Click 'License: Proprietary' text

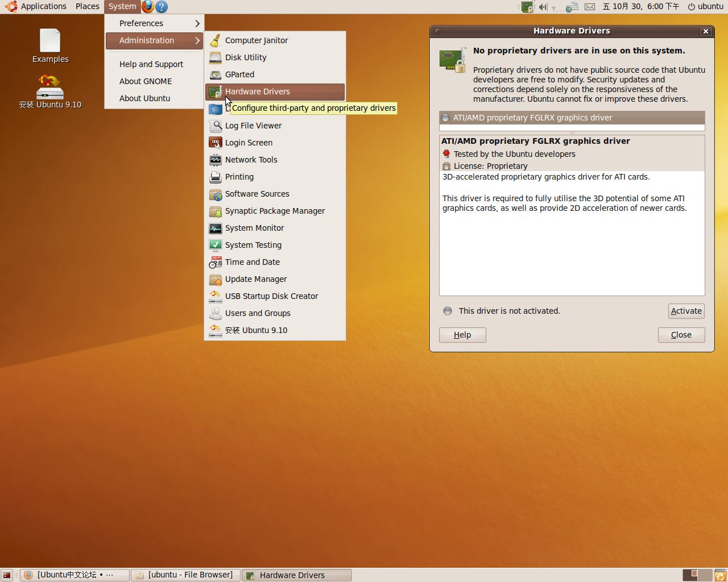point(491,166)
